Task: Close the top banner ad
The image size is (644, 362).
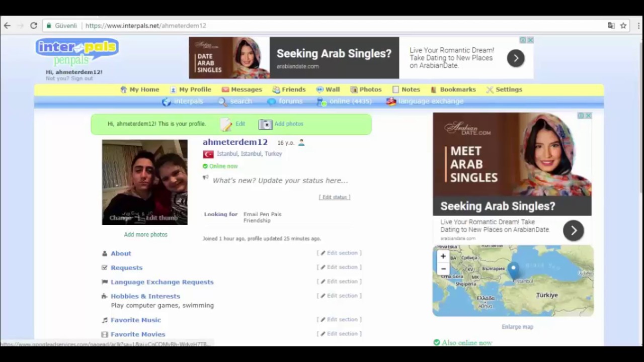Action: [x=530, y=40]
